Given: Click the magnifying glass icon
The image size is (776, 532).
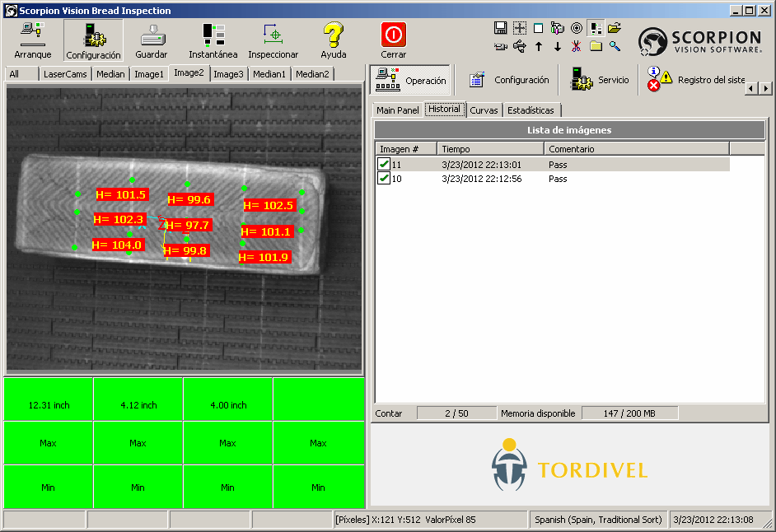Looking at the screenshot, I should point(615,46).
